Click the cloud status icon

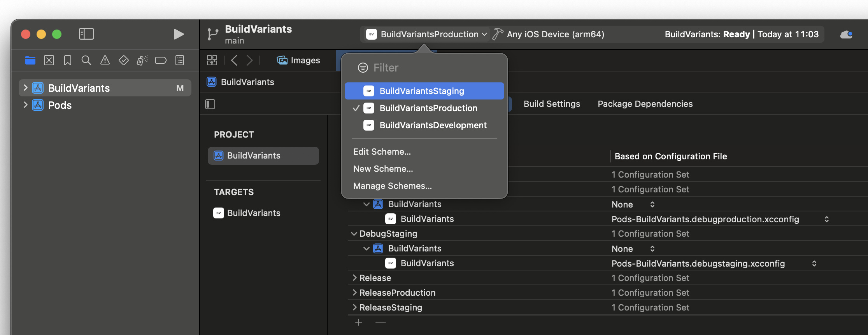click(846, 35)
